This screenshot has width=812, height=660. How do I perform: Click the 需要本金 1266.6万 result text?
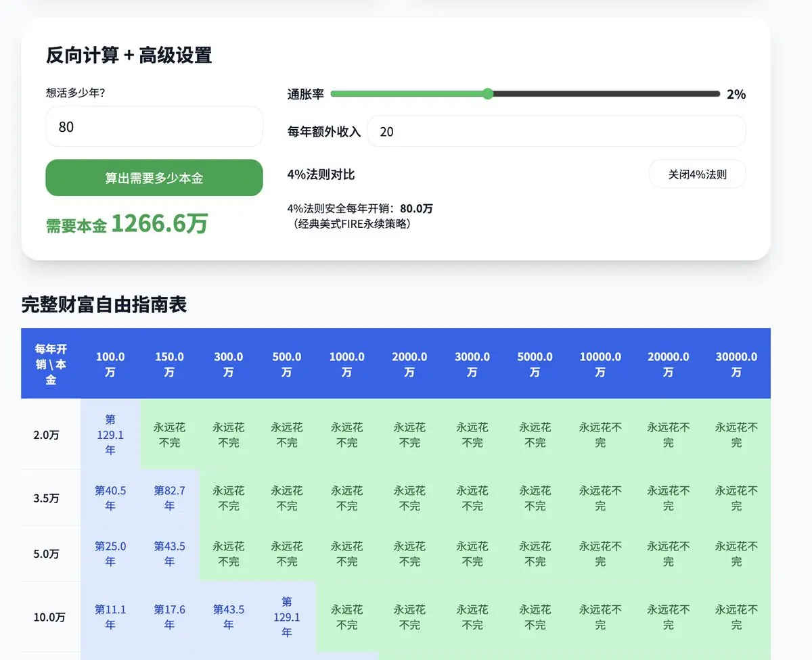(x=127, y=222)
